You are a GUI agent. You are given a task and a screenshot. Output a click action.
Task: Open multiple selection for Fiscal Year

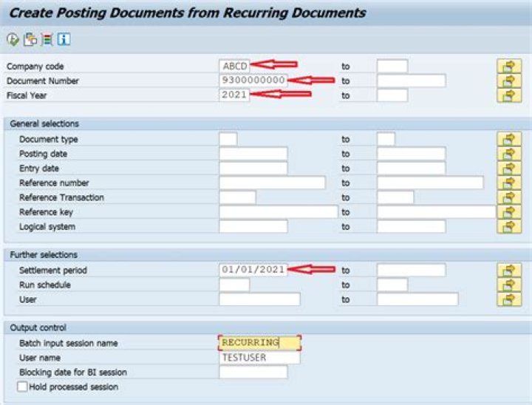point(509,95)
